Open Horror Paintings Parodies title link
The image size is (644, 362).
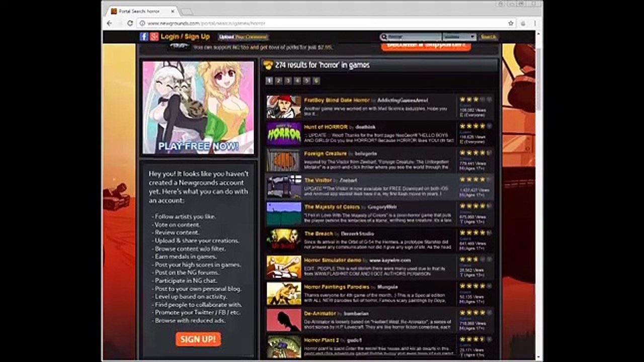click(x=337, y=287)
